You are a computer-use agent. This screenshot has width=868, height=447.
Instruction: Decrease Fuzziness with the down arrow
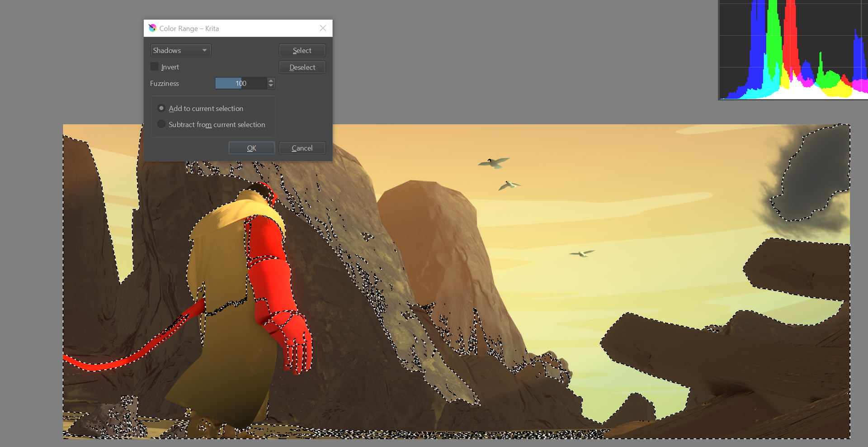[x=271, y=86]
